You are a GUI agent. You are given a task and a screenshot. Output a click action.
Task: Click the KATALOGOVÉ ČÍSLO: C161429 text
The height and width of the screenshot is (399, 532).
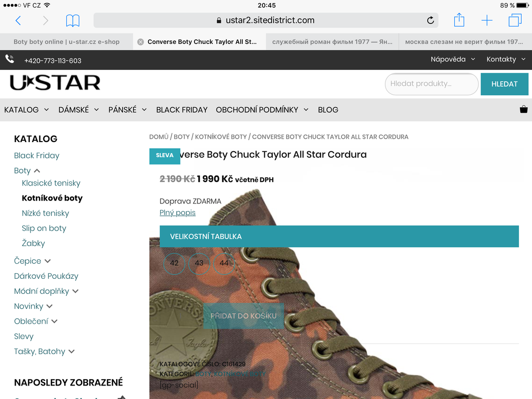click(202, 364)
